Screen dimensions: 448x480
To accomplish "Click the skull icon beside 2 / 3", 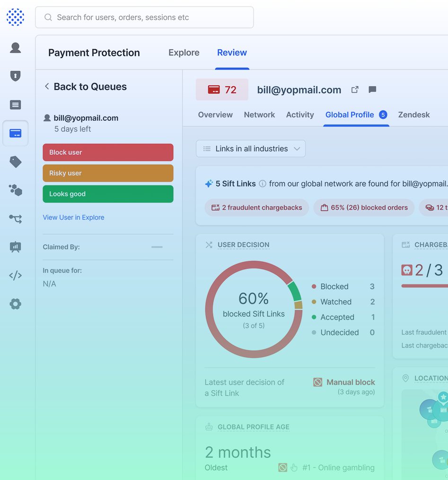I will (x=407, y=270).
